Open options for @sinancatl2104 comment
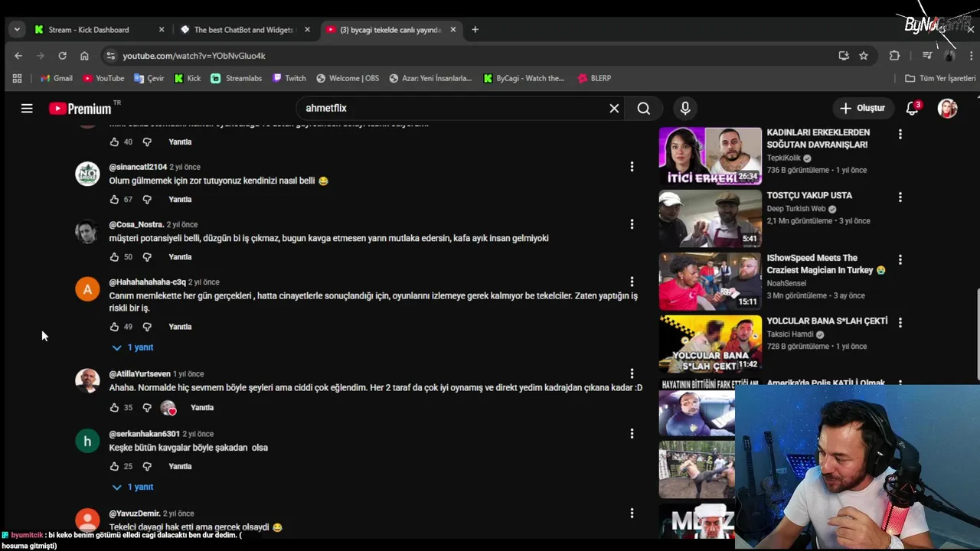The height and width of the screenshot is (551, 980). [x=632, y=167]
